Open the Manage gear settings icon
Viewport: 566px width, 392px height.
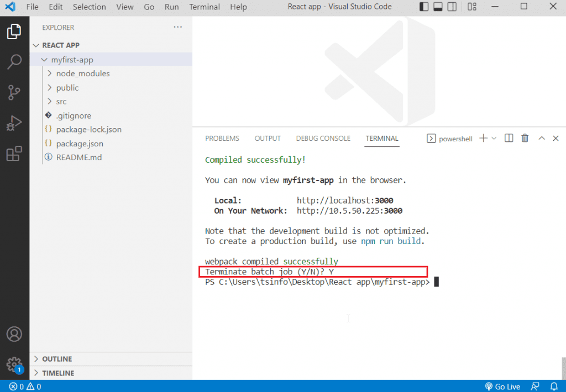(x=14, y=364)
